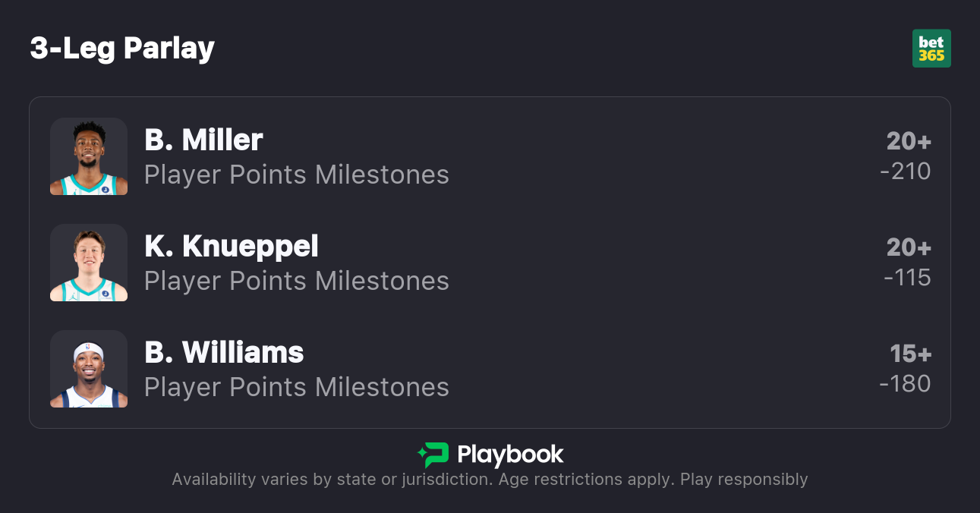The height and width of the screenshot is (513, 980).
Task: Click the availability and age restrictions disclaimer
Action: tap(490, 480)
